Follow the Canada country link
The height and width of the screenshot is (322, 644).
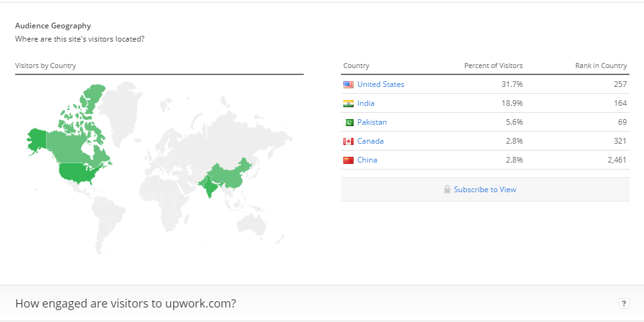click(x=371, y=141)
